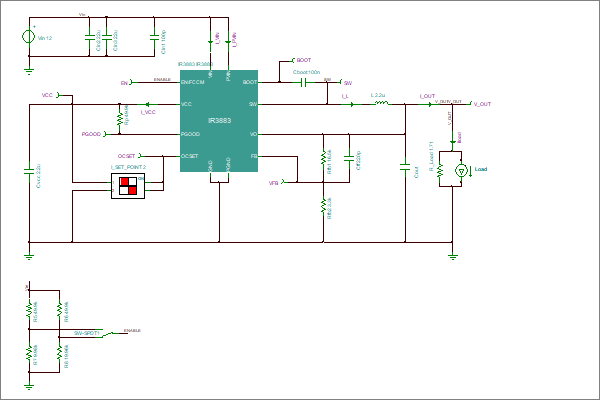Click the ENABLE net label near SW-SPDT1
Viewport: 600px width, 400px height.
[x=132, y=330]
